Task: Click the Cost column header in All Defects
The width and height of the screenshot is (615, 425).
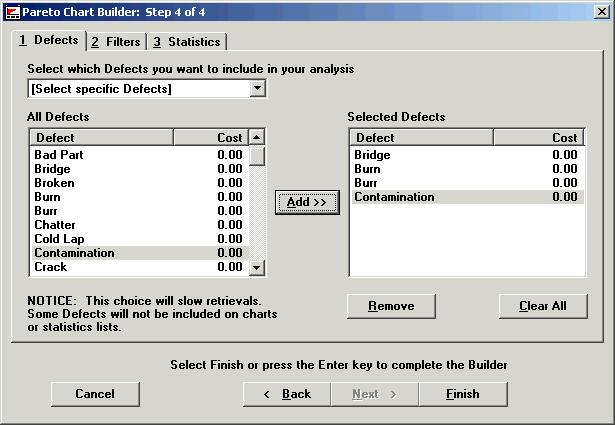Action: point(210,137)
